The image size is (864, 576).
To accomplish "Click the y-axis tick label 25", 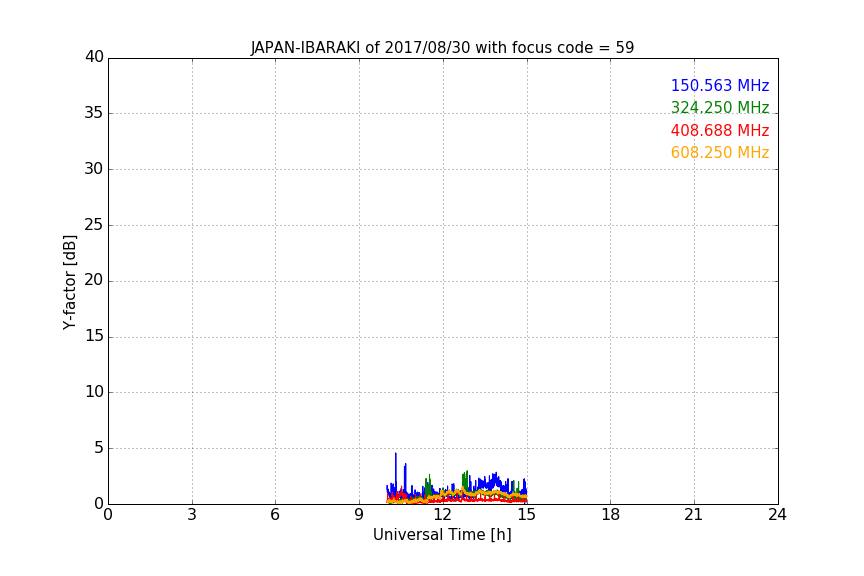I will tap(94, 225).
